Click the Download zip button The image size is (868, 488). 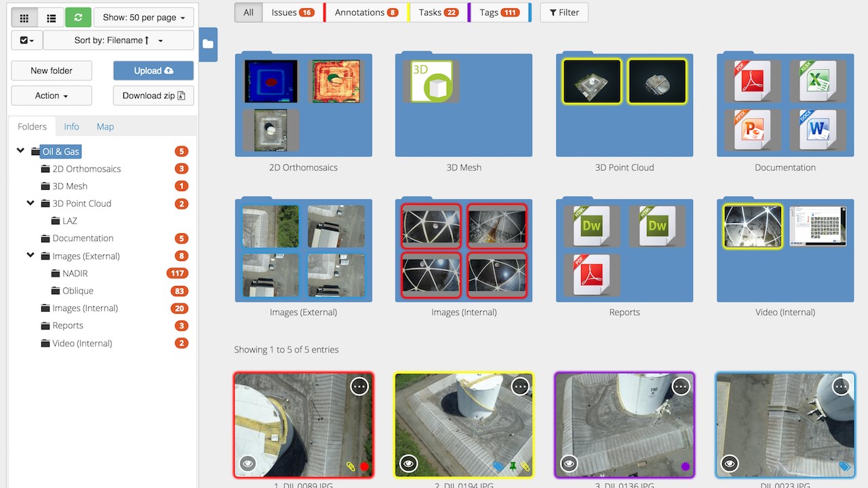click(153, 96)
